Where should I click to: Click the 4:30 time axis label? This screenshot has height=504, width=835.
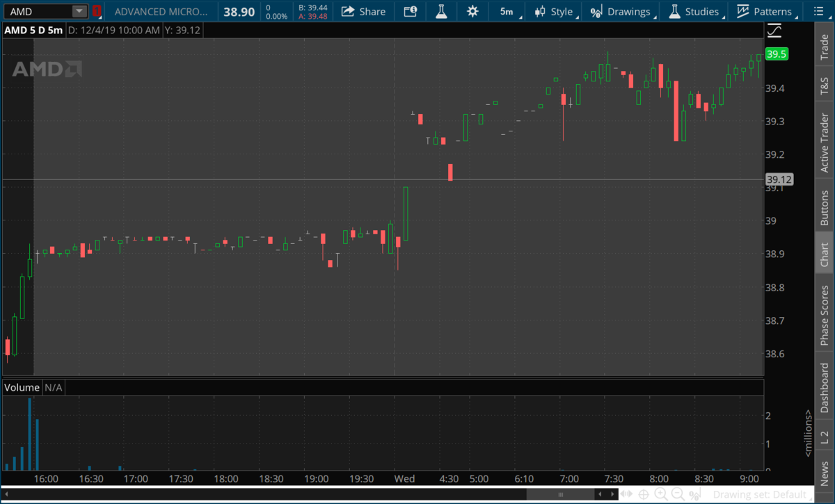pyautogui.click(x=449, y=479)
